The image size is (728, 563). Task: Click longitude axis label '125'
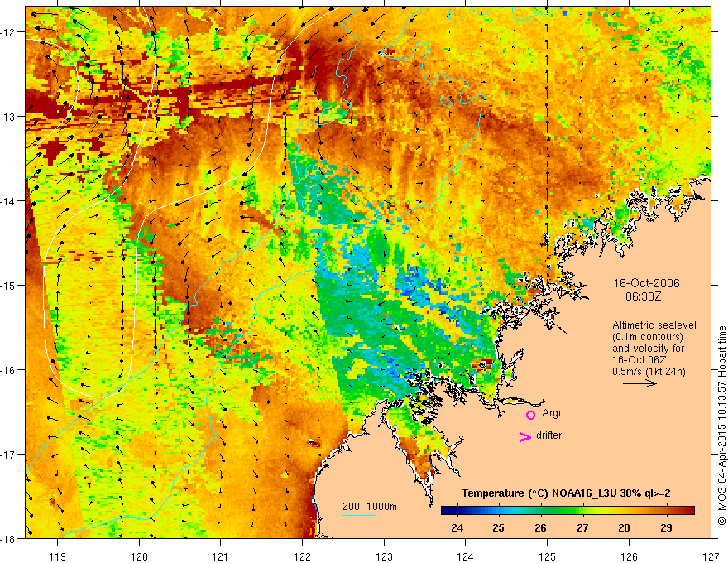[547, 556]
